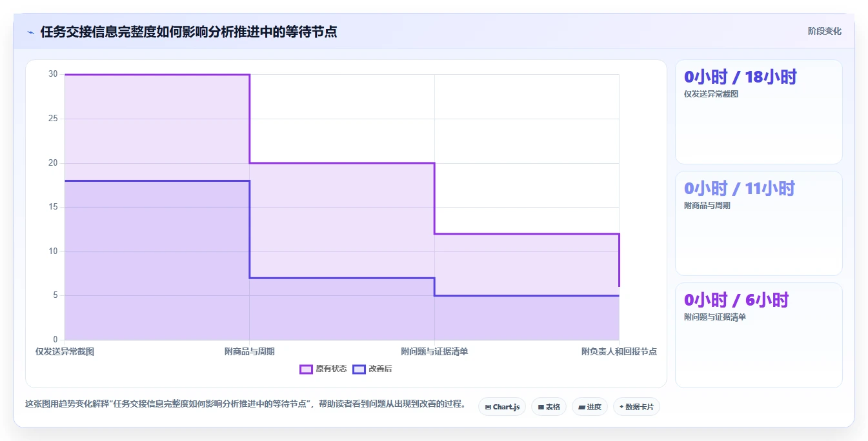The height and width of the screenshot is (441, 868).
Task: Click the trend icon beside the chart title
Action: click(x=31, y=32)
